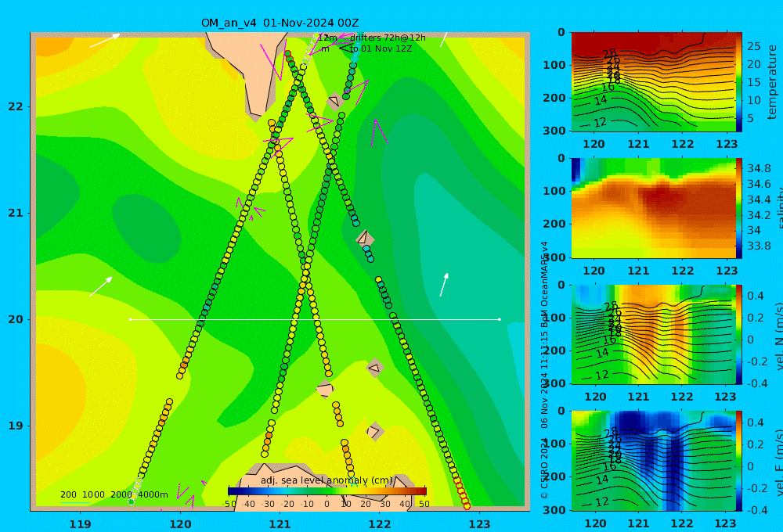Click the 'vel. E (m/s)' axis label
The height and width of the screenshot is (532, 783).
778,462
